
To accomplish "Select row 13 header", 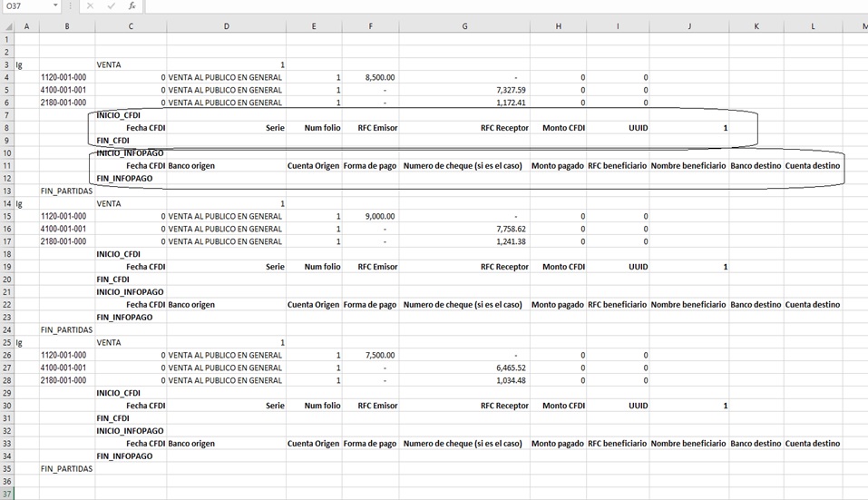I will pyautogui.click(x=7, y=191).
